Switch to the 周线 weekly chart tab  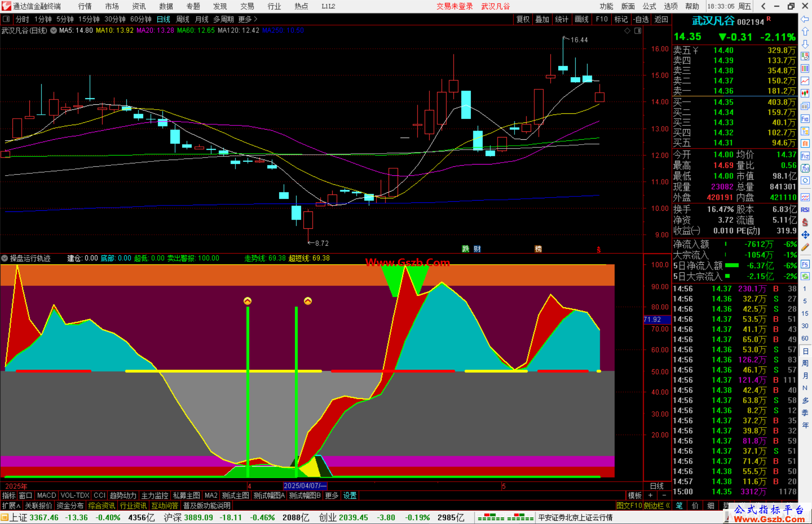coord(183,19)
